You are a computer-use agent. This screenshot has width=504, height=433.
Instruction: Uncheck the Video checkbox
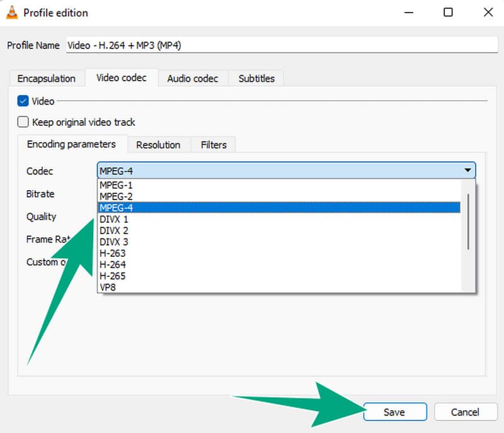pyautogui.click(x=23, y=101)
